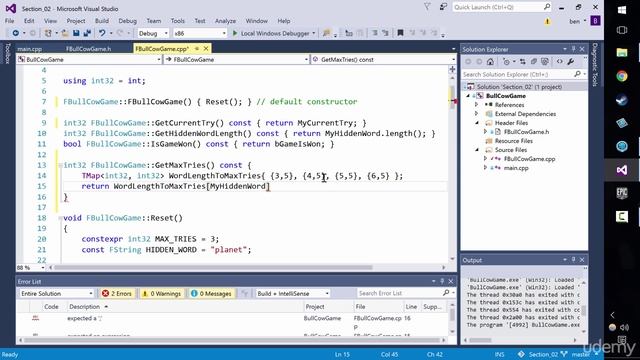The width and height of the screenshot is (640, 360).
Task: Toggle bookmark icon in the toolbar
Action: [400, 33]
